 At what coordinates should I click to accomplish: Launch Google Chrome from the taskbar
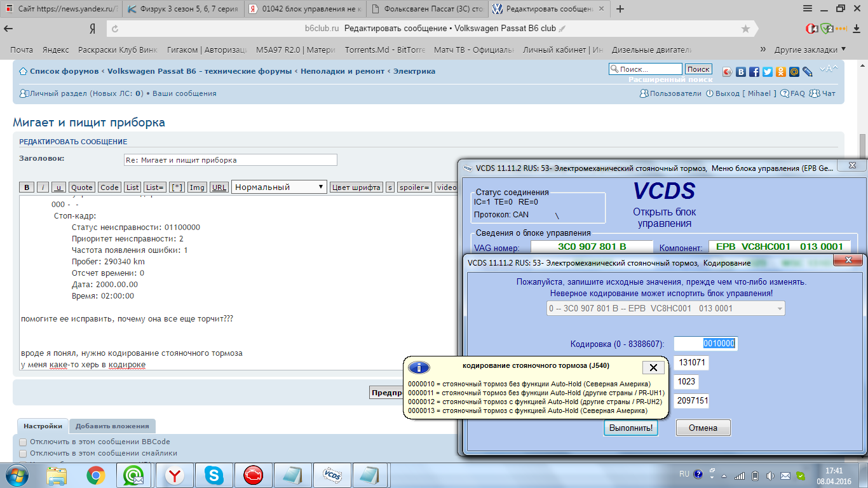[96, 475]
